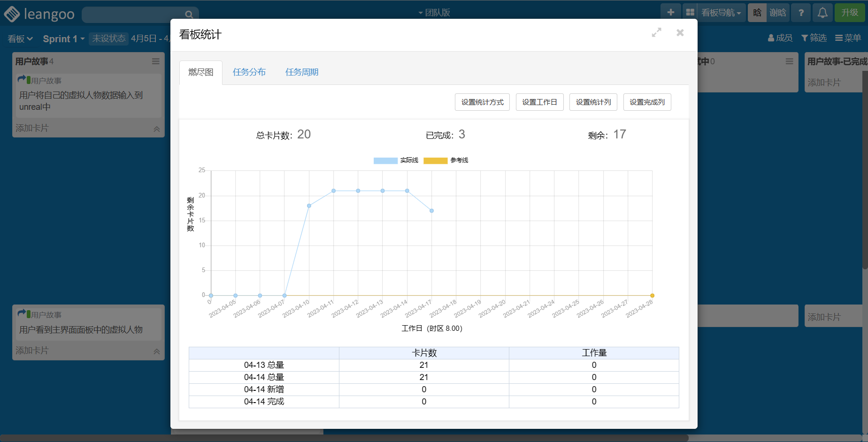Click the 04-14 完成 table row label

[264, 402]
